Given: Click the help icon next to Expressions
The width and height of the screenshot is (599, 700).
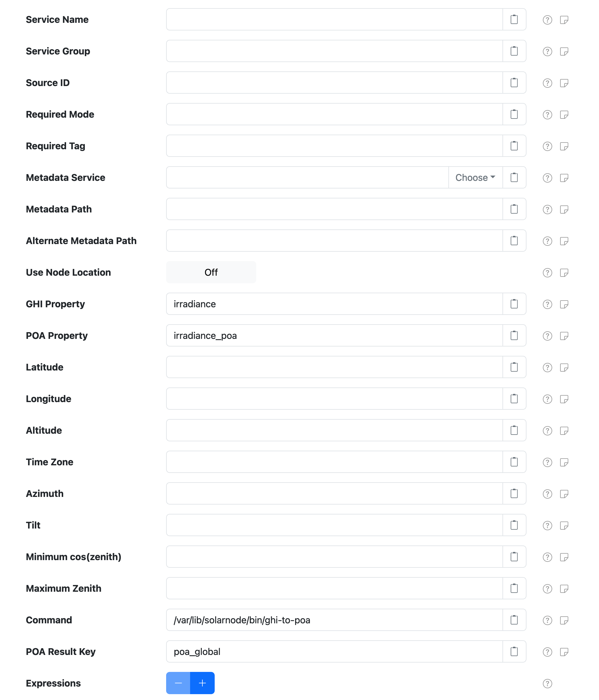Looking at the screenshot, I should 547,683.
